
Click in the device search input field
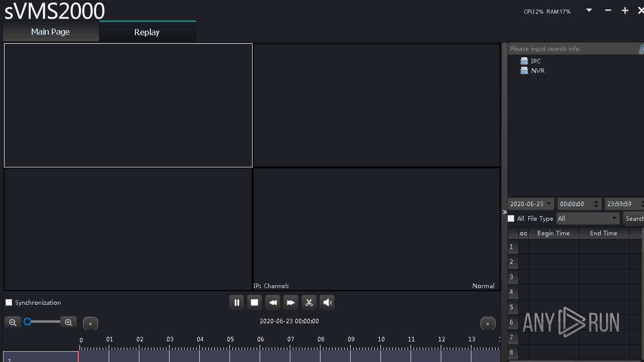click(573, 49)
